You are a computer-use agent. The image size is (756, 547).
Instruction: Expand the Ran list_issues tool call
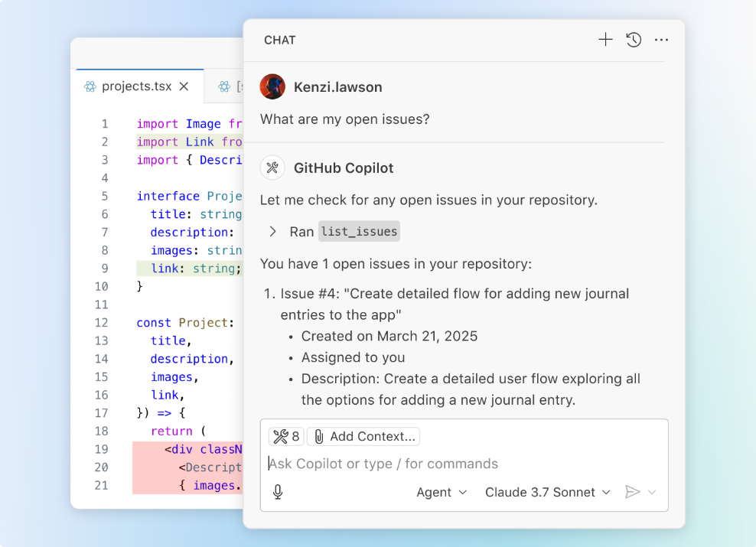pos(272,231)
